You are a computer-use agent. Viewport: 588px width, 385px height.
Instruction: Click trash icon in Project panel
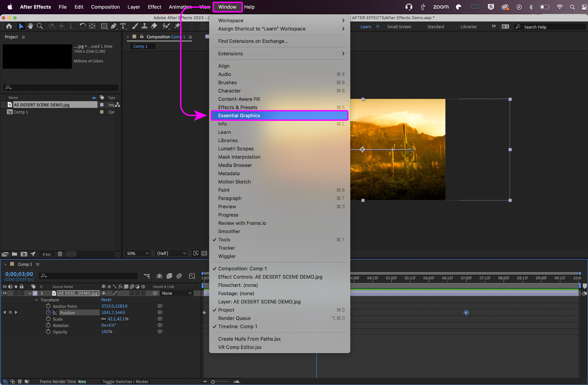tap(60, 254)
